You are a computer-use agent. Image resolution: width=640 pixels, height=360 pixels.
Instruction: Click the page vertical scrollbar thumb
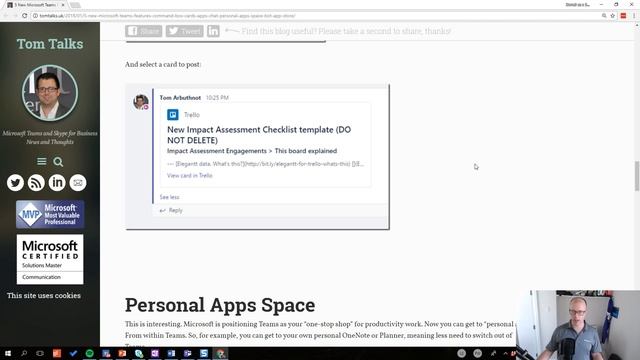[x=636, y=176]
